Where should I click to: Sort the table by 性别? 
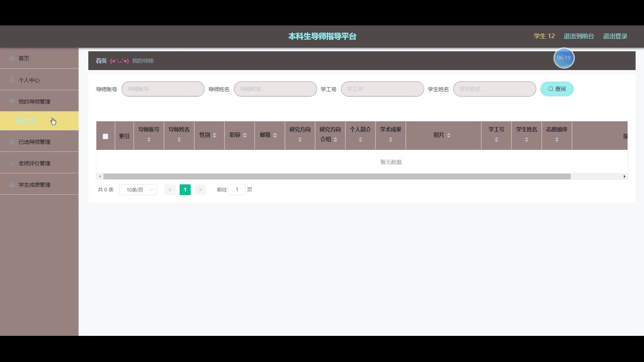pos(215,135)
